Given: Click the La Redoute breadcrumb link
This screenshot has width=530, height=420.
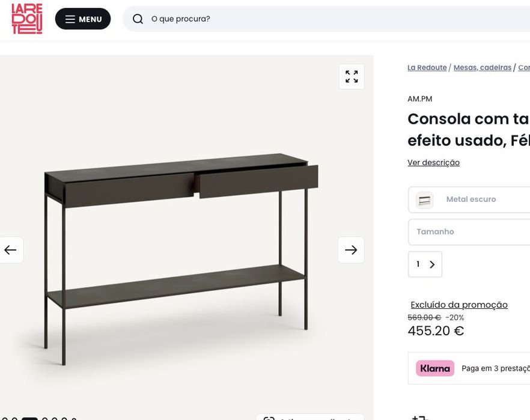Looking at the screenshot, I should [x=427, y=68].
